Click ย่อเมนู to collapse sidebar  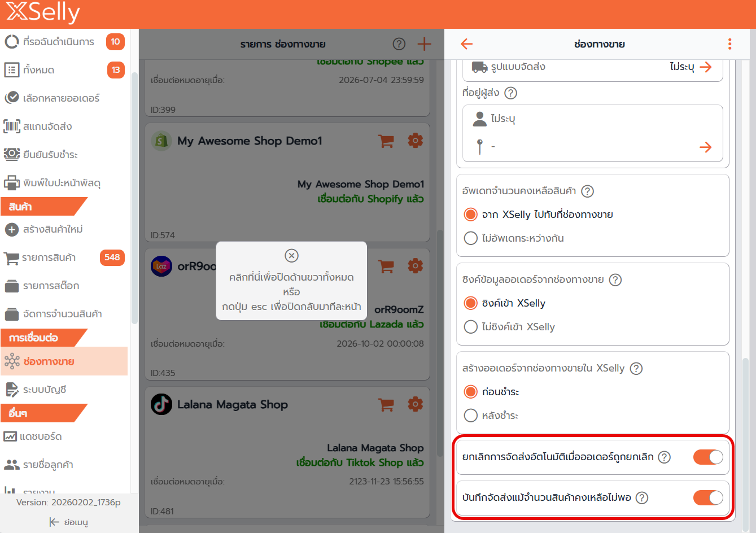pyautogui.click(x=69, y=522)
